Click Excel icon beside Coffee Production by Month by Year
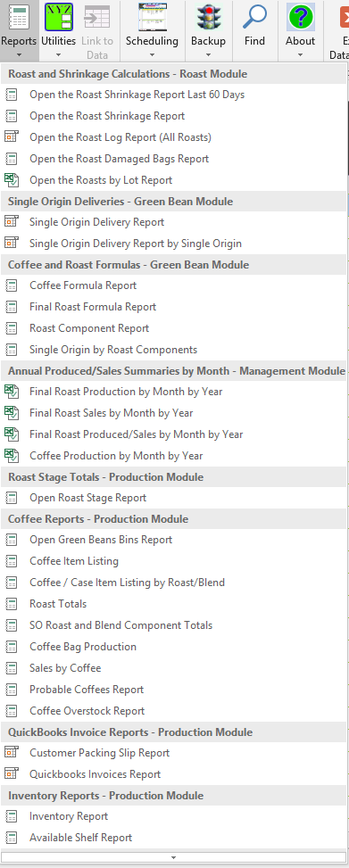This screenshot has width=349, height=868. tap(12, 456)
